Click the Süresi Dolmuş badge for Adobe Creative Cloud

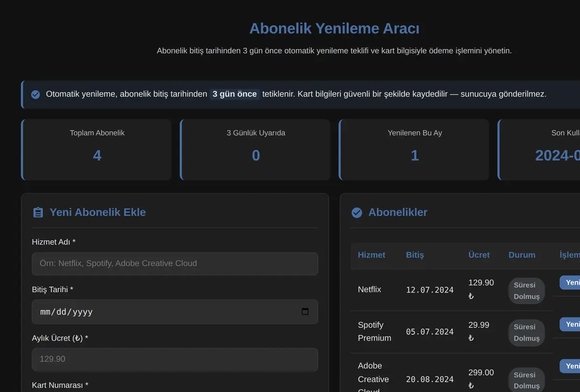526,380
